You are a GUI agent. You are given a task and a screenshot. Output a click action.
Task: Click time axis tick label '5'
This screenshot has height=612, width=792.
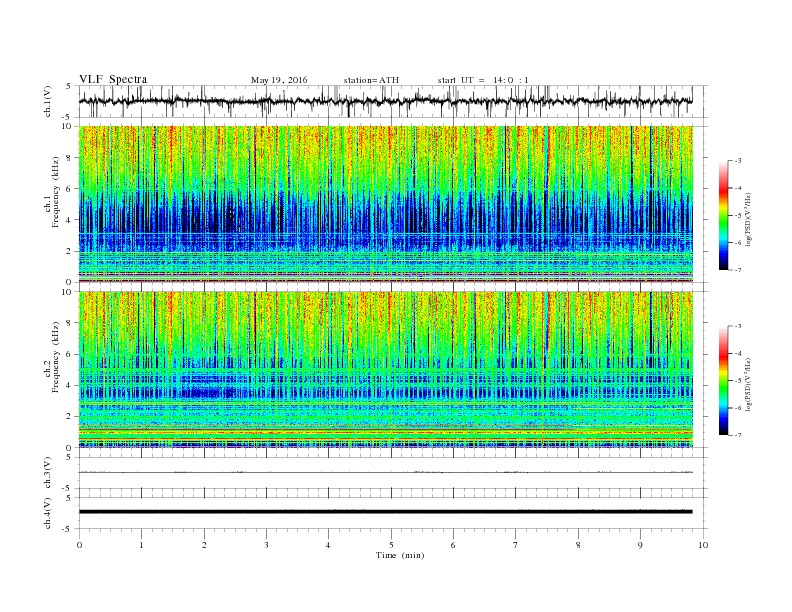(x=391, y=545)
